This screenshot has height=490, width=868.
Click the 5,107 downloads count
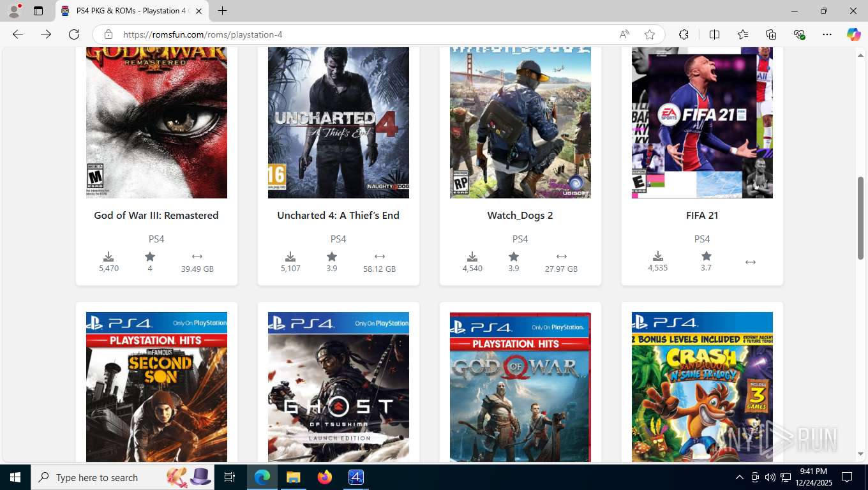pyautogui.click(x=290, y=269)
